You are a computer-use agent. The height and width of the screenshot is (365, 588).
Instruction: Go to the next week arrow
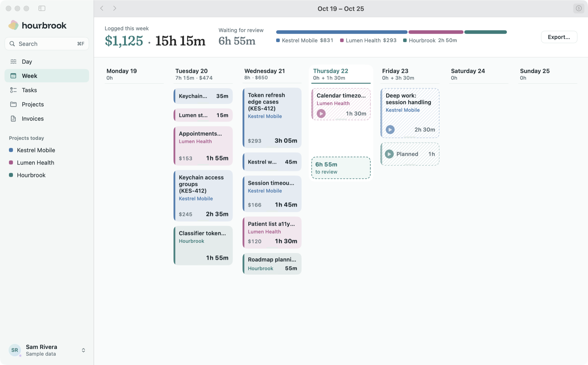coord(115,8)
